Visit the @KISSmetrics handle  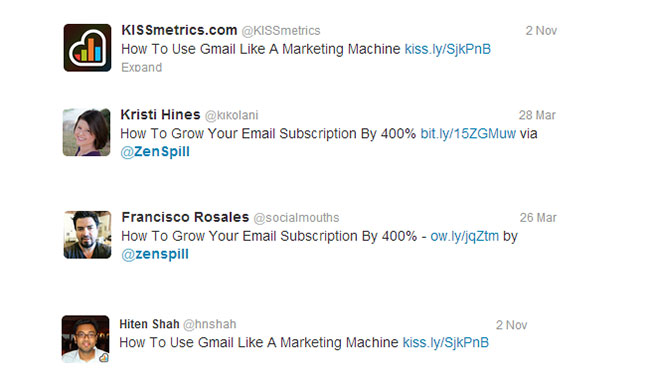point(281,31)
